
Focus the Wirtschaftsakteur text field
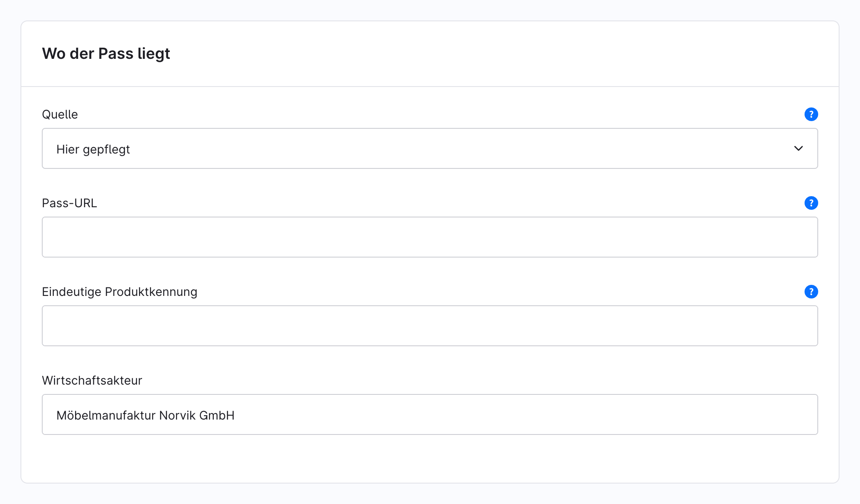click(x=430, y=414)
